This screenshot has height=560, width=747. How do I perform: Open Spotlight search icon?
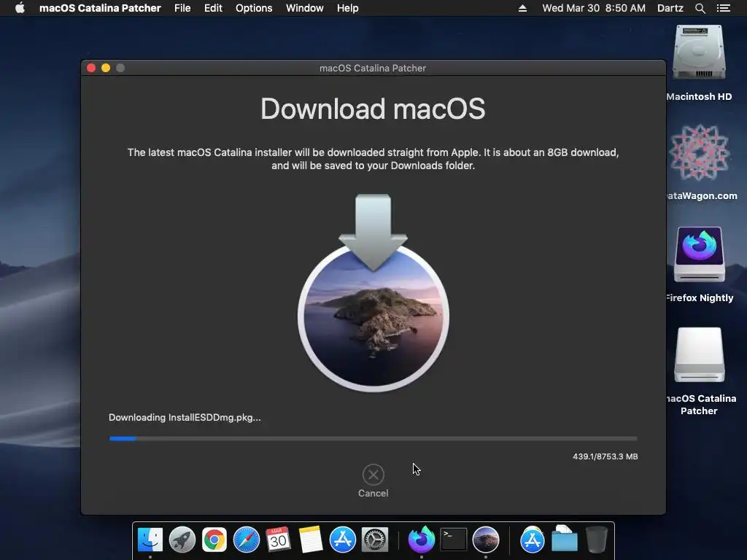[x=700, y=8]
